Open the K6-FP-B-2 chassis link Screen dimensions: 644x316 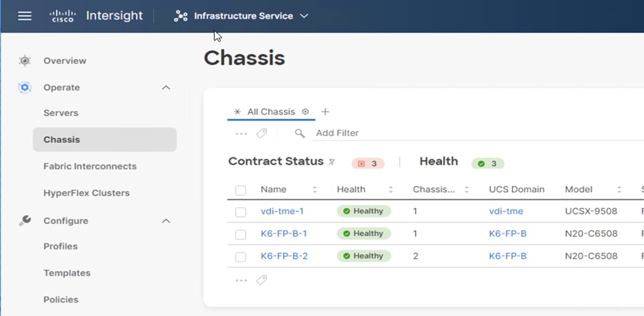pos(285,256)
